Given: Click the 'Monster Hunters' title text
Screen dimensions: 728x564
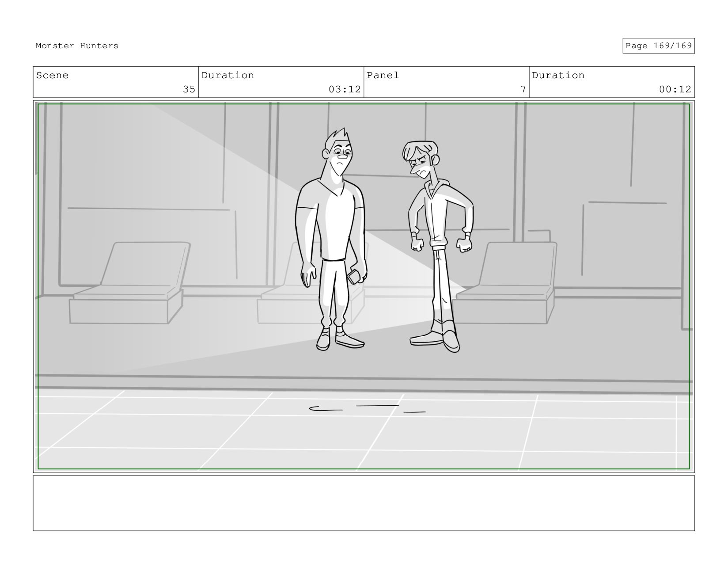Looking at the screenshot, I should pos(77,46).
